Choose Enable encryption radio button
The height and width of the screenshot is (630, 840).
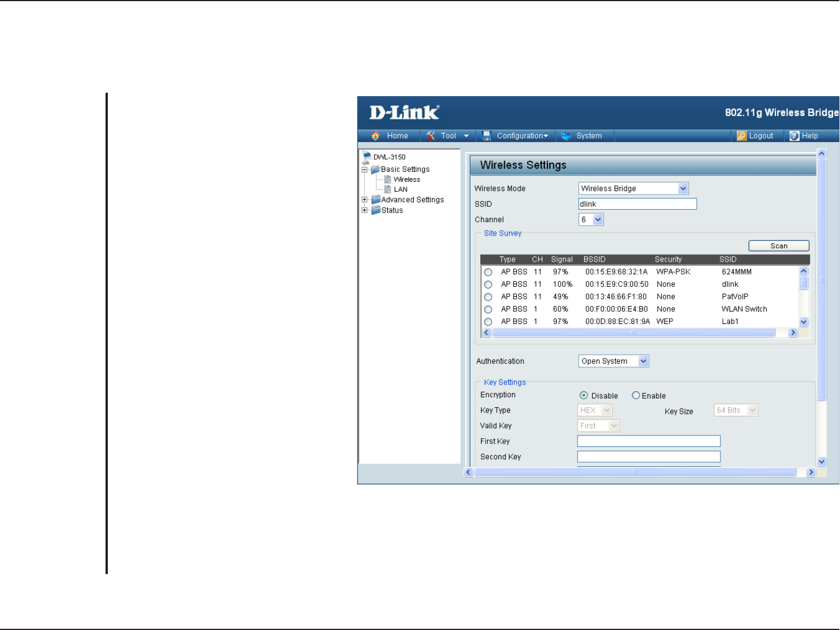(636, 395)
